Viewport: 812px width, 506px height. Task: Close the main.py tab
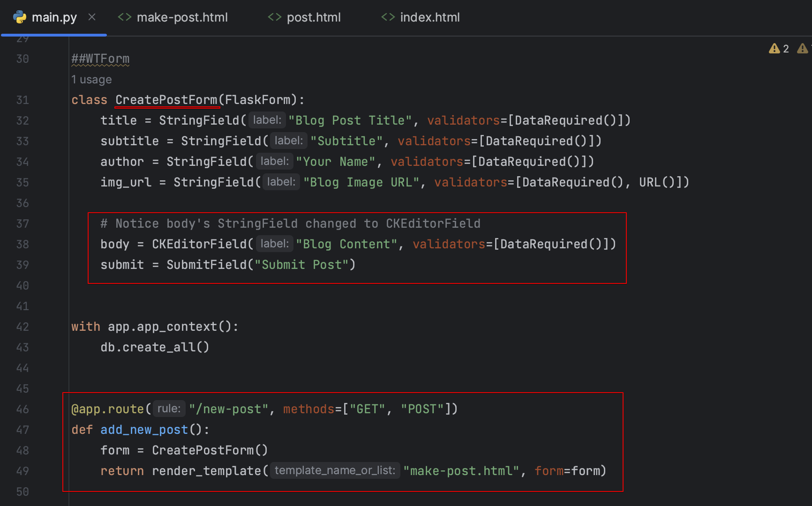point(92,17)
